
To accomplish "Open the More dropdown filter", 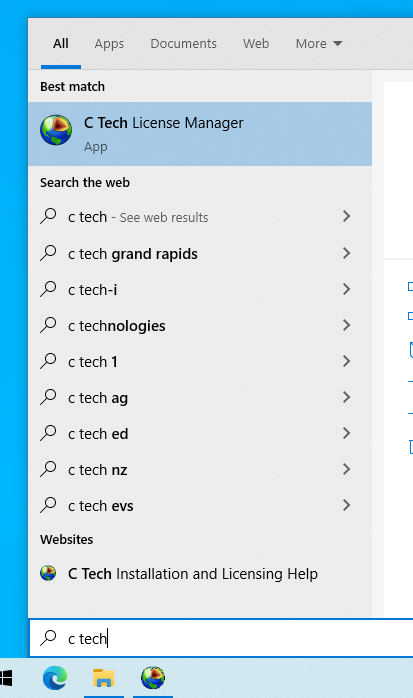I will point(319,44).
